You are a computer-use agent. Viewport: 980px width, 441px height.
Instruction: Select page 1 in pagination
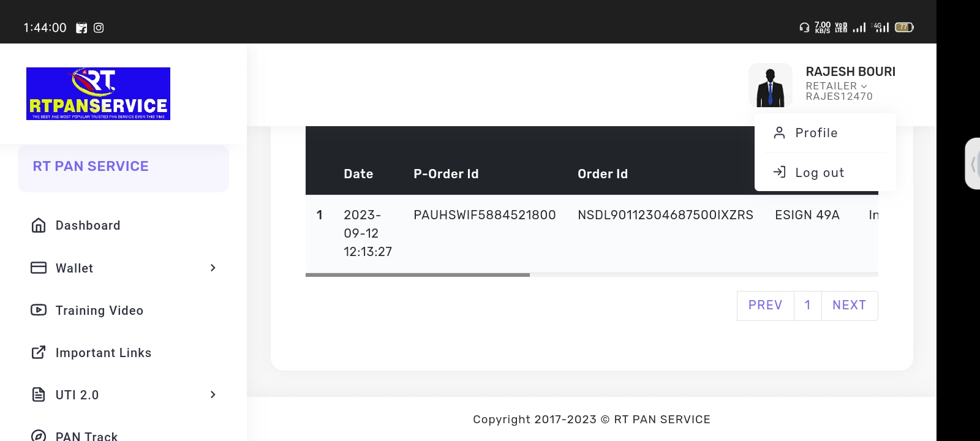coord(807,305)
